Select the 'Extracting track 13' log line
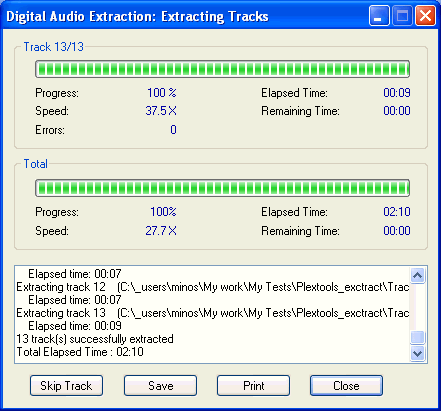The width and height of the screenshot is (441, 411). (x=212, y=313)
